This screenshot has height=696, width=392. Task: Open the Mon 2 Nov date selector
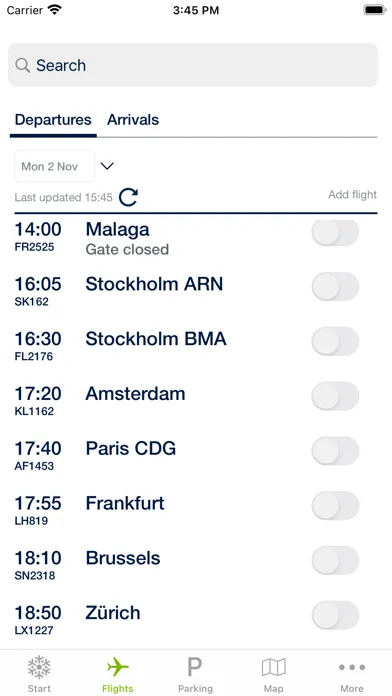55,166
